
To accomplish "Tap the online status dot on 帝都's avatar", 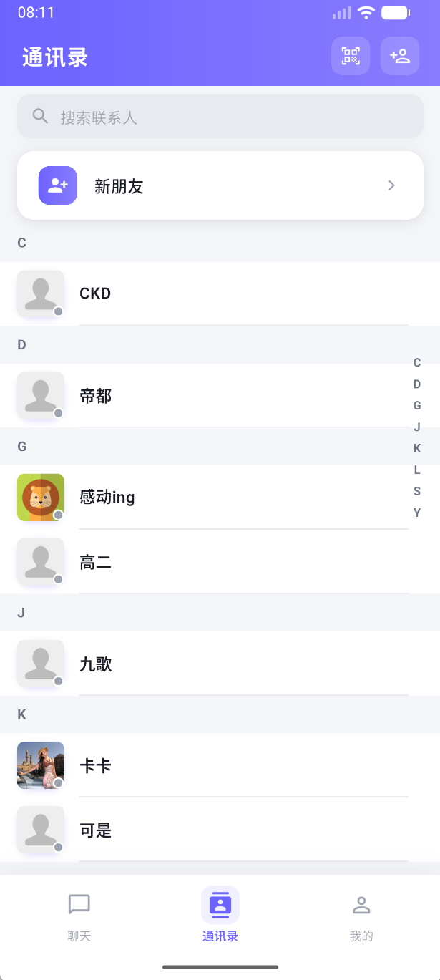I will point(57,414).
